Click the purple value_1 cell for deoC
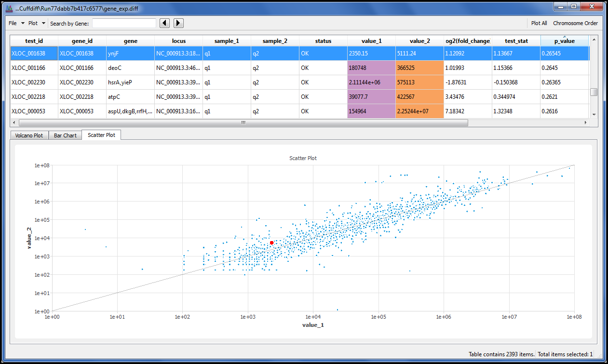 tap(371, 68)
